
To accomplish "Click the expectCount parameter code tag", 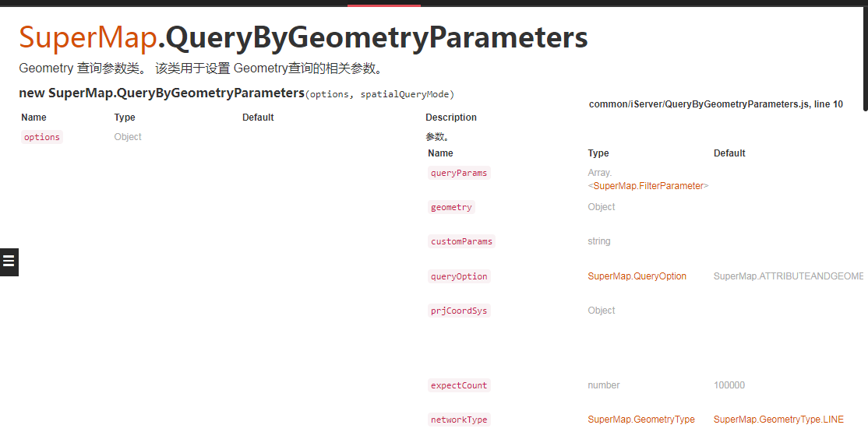I will coord(459,385).
